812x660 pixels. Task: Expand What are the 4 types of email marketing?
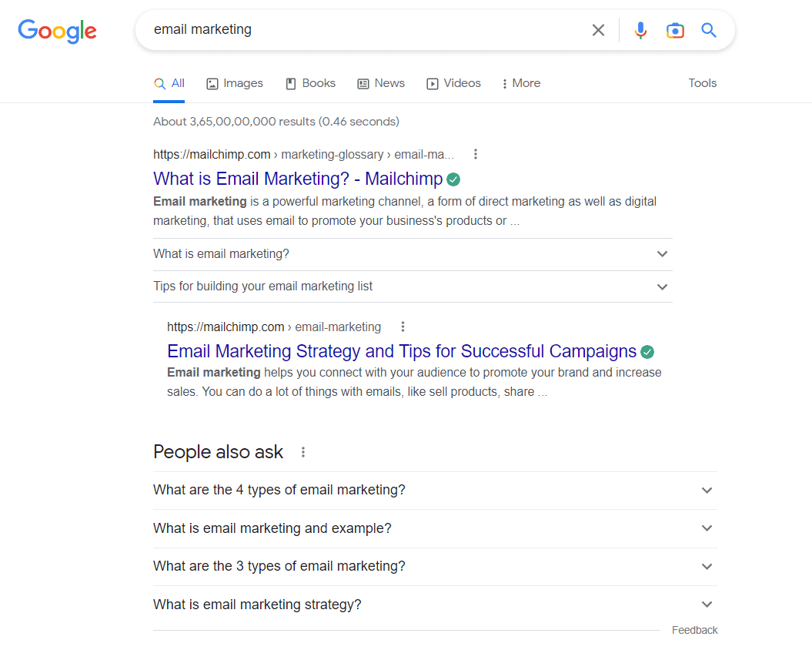[x=435, y=490]
